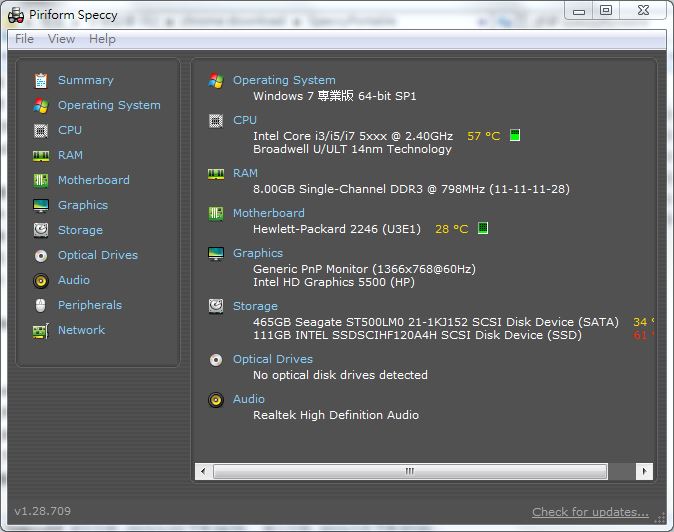Click the RAM heading link in summary

coord(245,173)
